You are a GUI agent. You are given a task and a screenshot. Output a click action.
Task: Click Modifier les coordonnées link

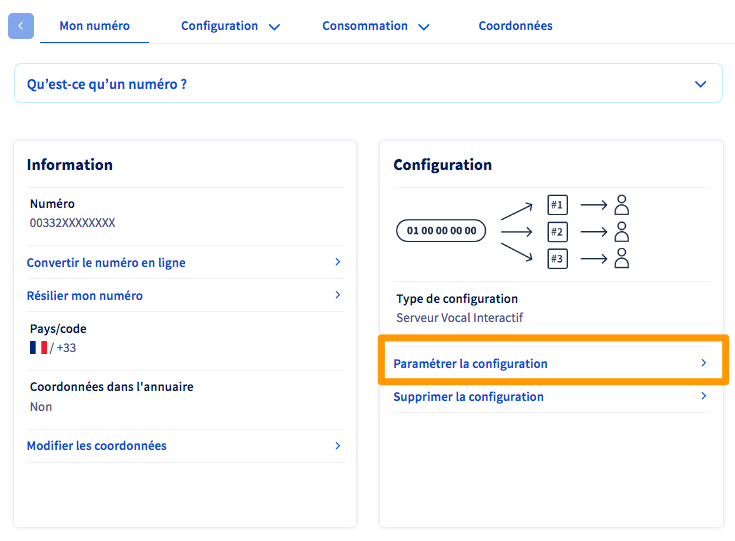(x=97, y=446)
